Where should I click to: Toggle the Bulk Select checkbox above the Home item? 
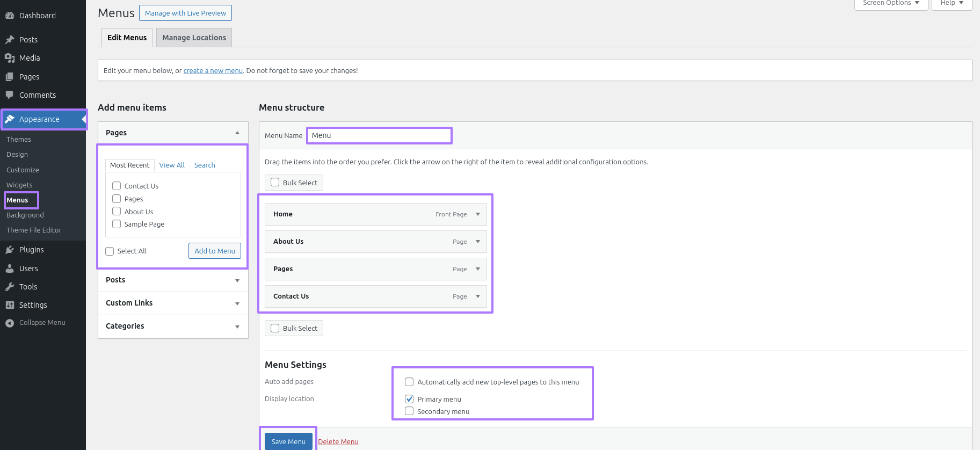(275, 182)
